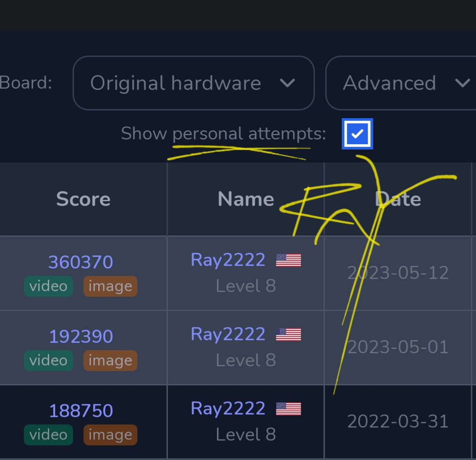Open Ray2222 profile in the 360370 row
This screenshot has height=460, width=476.
pos(228,260)
